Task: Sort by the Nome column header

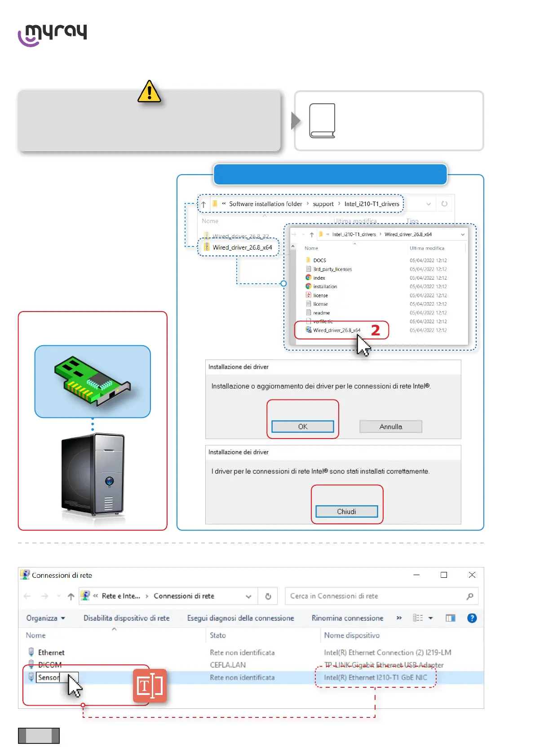Action: (x=35, y=635)
